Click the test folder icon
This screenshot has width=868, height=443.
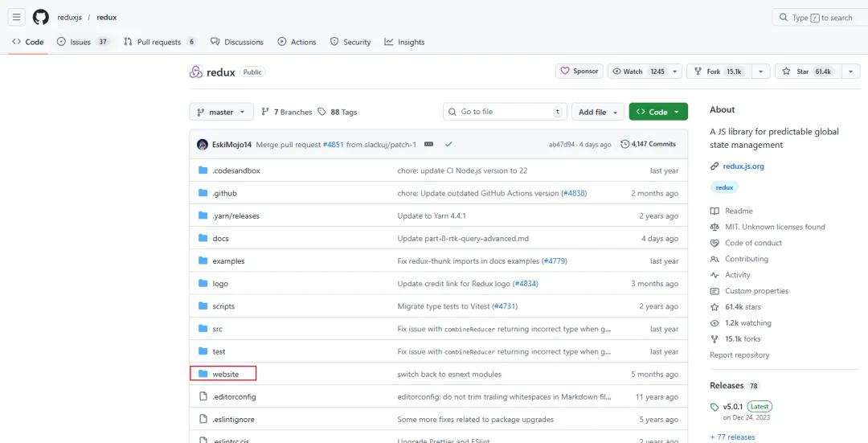[x=203, y=351]
